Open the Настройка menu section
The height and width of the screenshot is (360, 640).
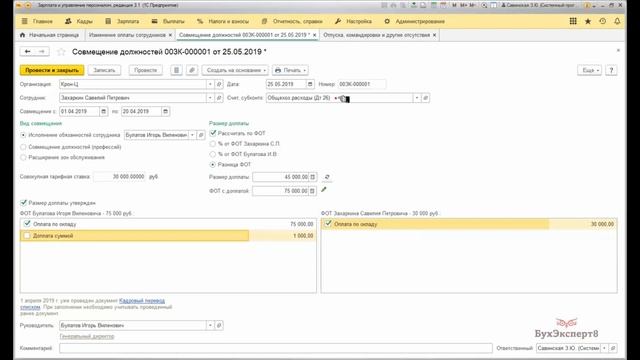(353, 21)
